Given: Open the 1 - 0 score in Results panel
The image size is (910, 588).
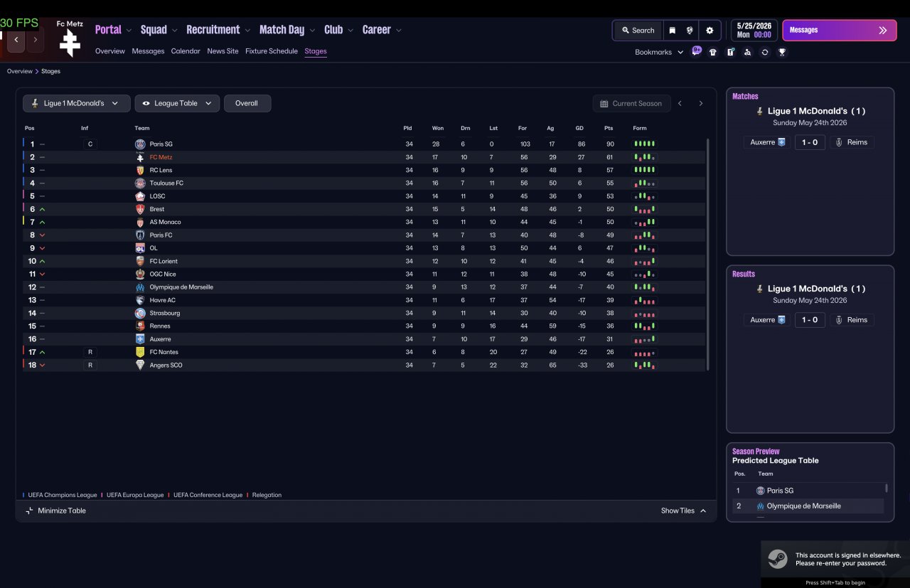Looking at the screenshot, I should [810, 320].
